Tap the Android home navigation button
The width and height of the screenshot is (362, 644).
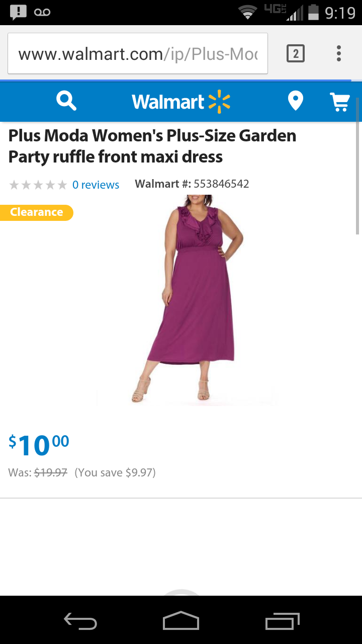click(181, 620)
